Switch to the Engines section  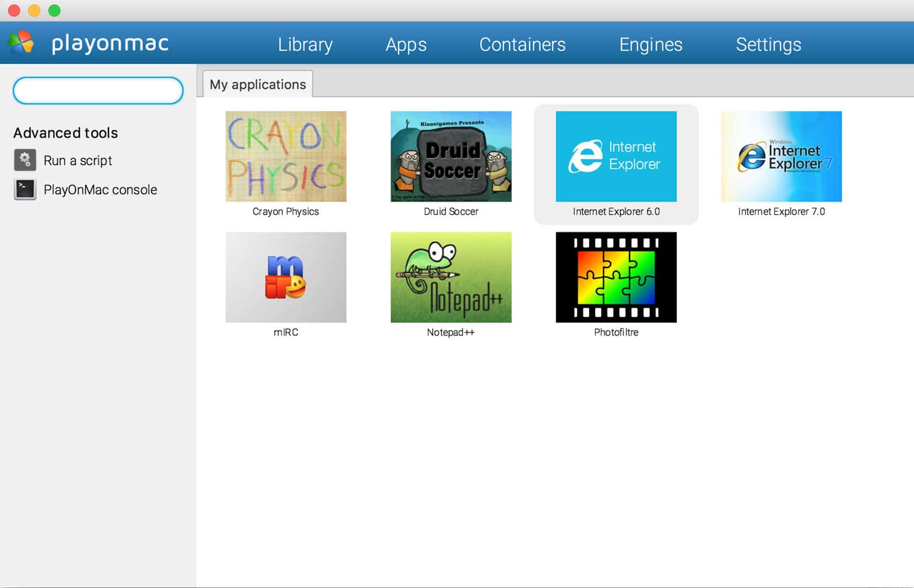tap(651, 44)
